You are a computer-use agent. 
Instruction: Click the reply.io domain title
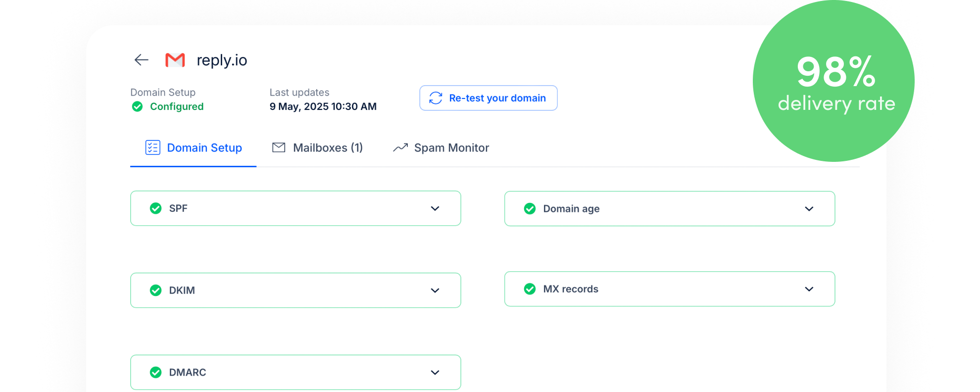[x=222, y=60]
